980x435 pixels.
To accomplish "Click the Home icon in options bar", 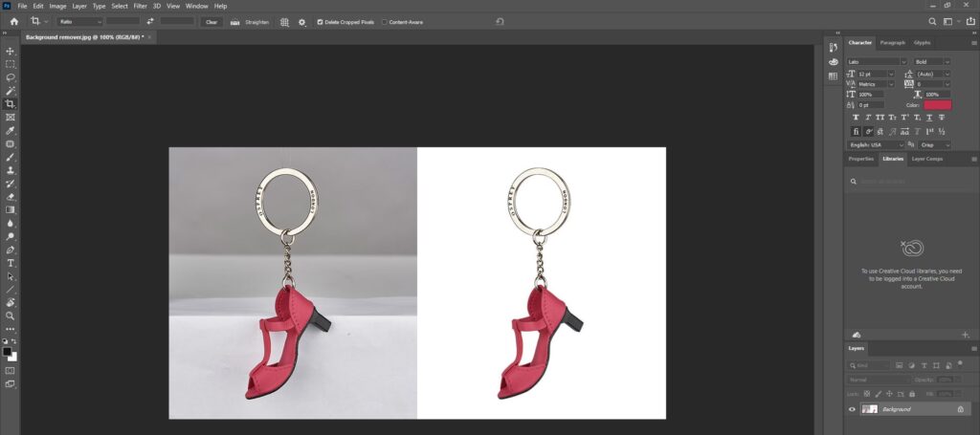I will coord(13,20).
